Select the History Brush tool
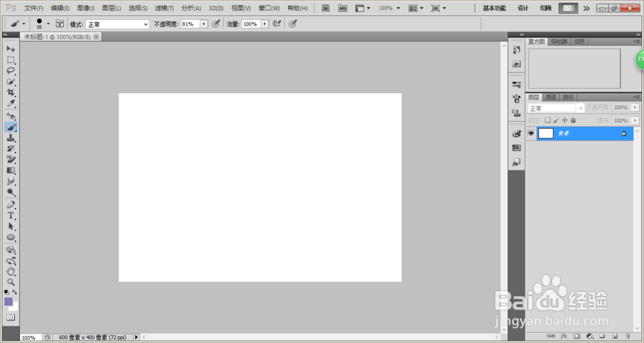Viewport: 644px width, 343px height. [11, 149]
